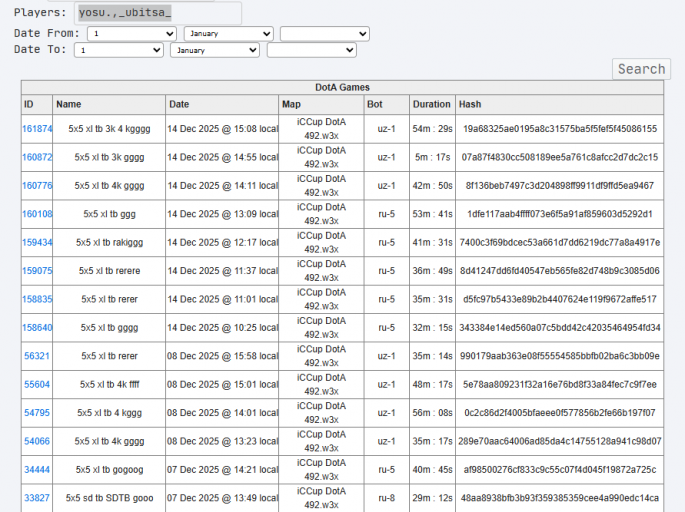Click duration '29m : 12s'

coord(432,498)
